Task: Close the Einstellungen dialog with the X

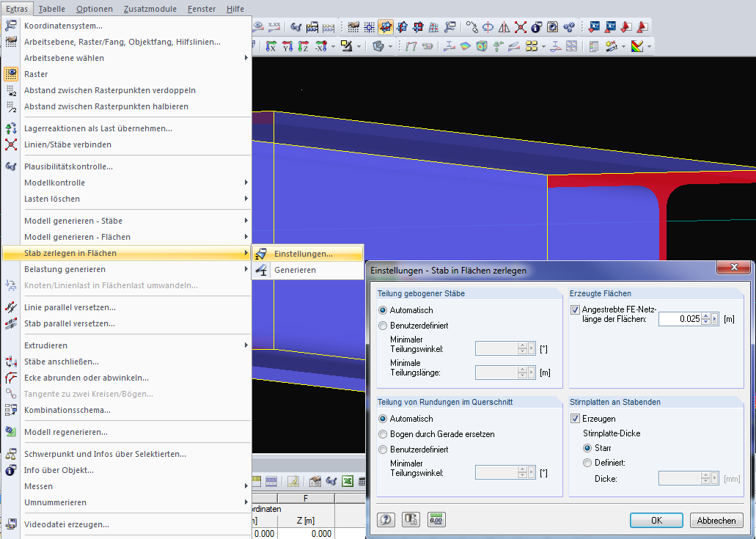Action: [x=734, y=267]
